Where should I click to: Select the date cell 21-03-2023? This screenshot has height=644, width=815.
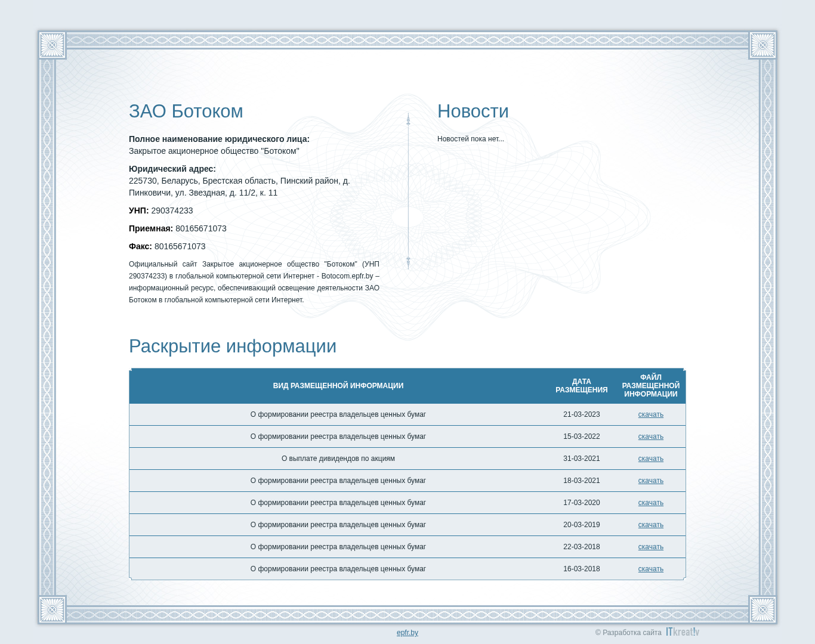(x=582, y=414)
